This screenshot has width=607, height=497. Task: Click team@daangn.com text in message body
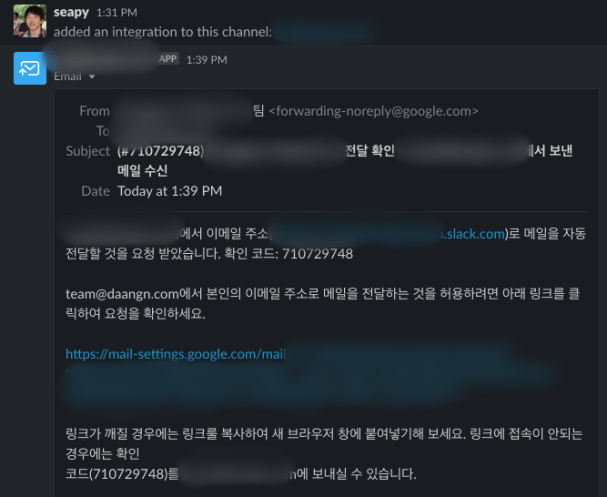[122, 294]
